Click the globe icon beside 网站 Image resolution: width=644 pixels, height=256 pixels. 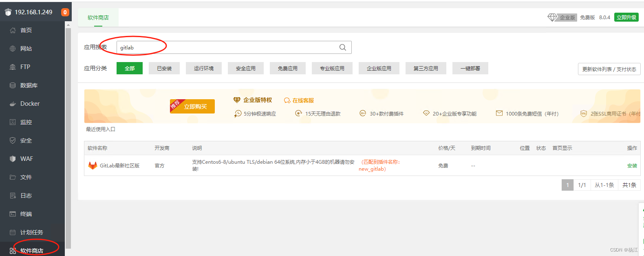(13, 49)
